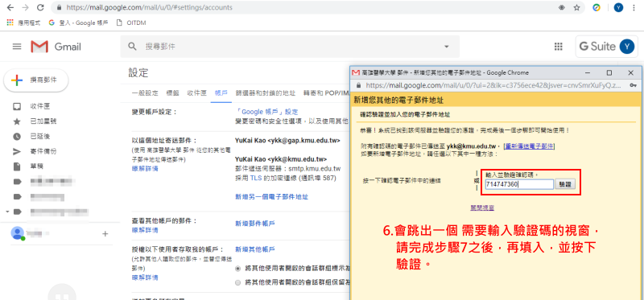
Task: Click the resend email link in popup
Action: coord(530,146)
